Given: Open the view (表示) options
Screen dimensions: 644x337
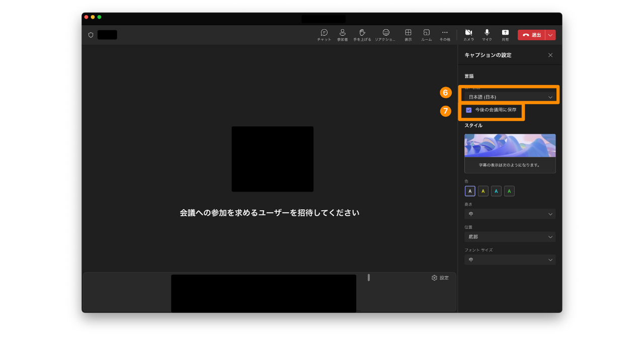Looking at the screenshot, I should coord(408,34).
